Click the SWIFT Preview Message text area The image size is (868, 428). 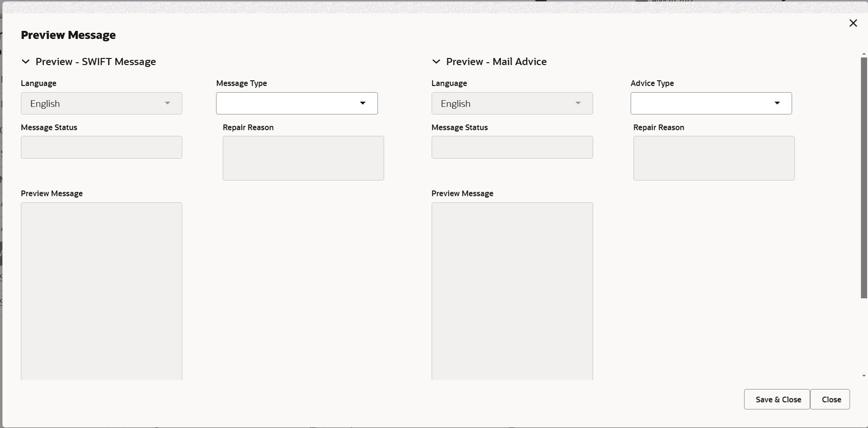pyautogui.click(x=102, y=291)
